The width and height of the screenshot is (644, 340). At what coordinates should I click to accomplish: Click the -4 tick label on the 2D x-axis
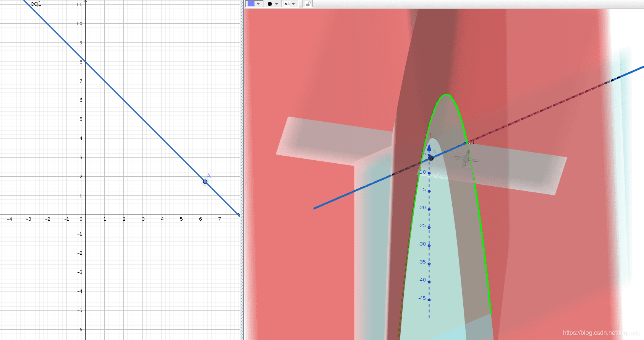[10, 219]
